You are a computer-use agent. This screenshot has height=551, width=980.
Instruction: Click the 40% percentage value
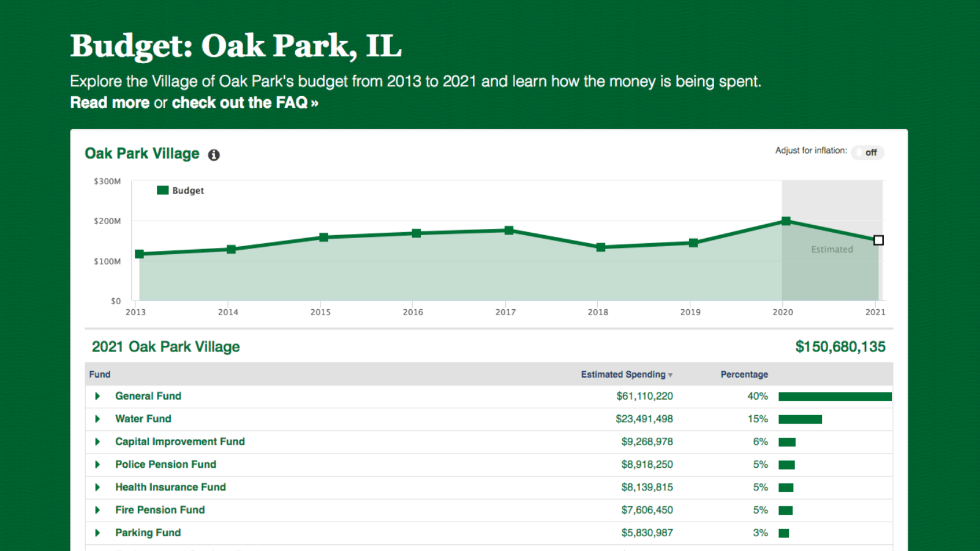click(x=758, y=396)
